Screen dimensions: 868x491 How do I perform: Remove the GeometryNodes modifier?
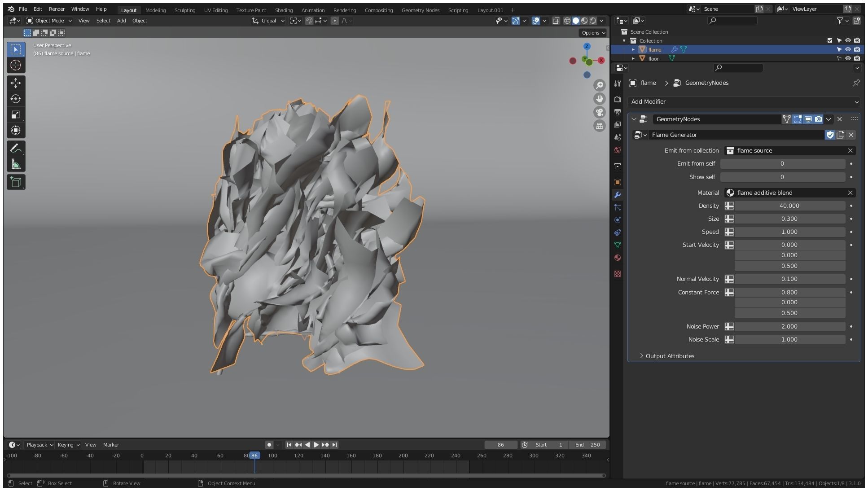point(840,119)
